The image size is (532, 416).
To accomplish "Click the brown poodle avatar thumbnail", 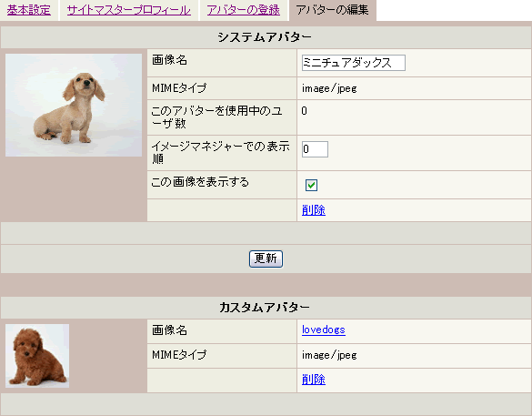I will [37, 356].
